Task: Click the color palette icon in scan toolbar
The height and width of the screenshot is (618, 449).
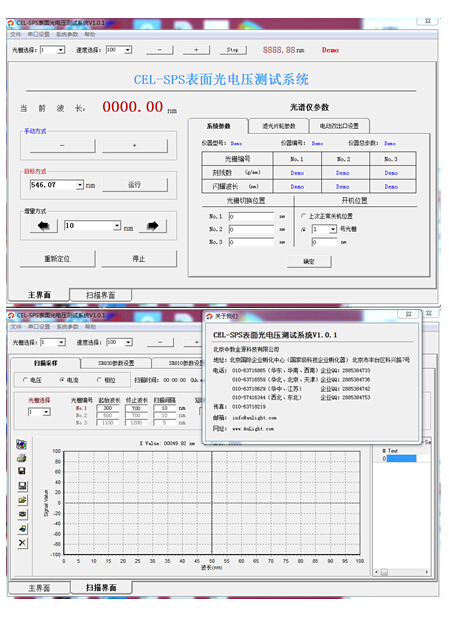Action: [x=22, y=445]
